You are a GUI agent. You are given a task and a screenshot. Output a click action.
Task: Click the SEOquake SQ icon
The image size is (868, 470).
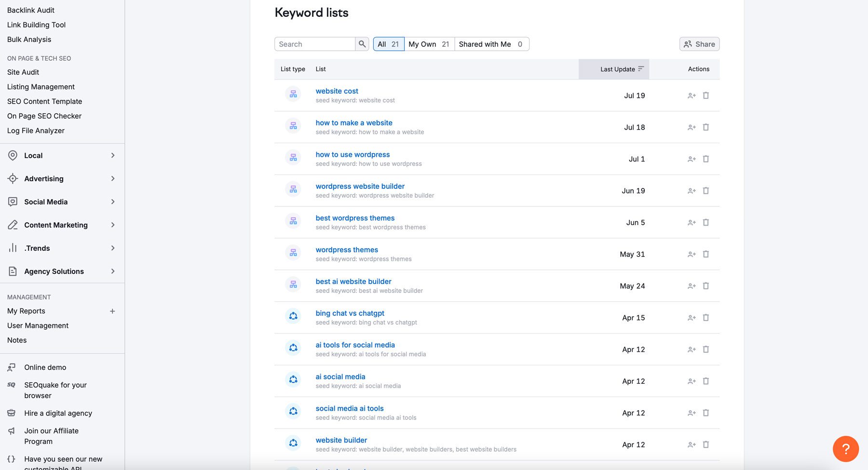click(x=11, y=385)
